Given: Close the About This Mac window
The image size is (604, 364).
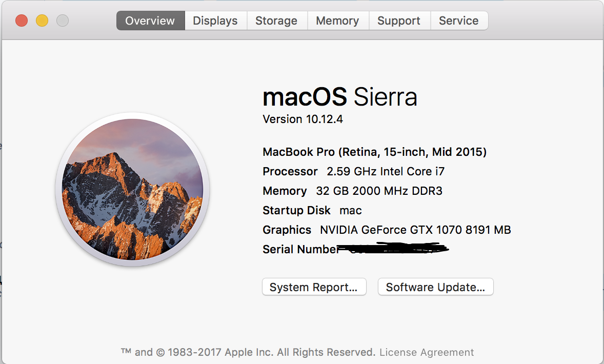Looking at the screenshot, I should pyautogui.click(x=22, y=21).
